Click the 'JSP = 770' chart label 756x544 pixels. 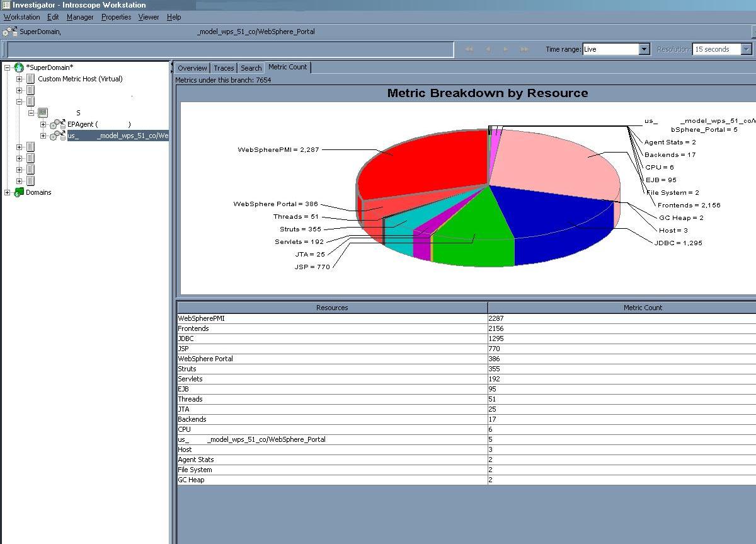click(312, 267)
